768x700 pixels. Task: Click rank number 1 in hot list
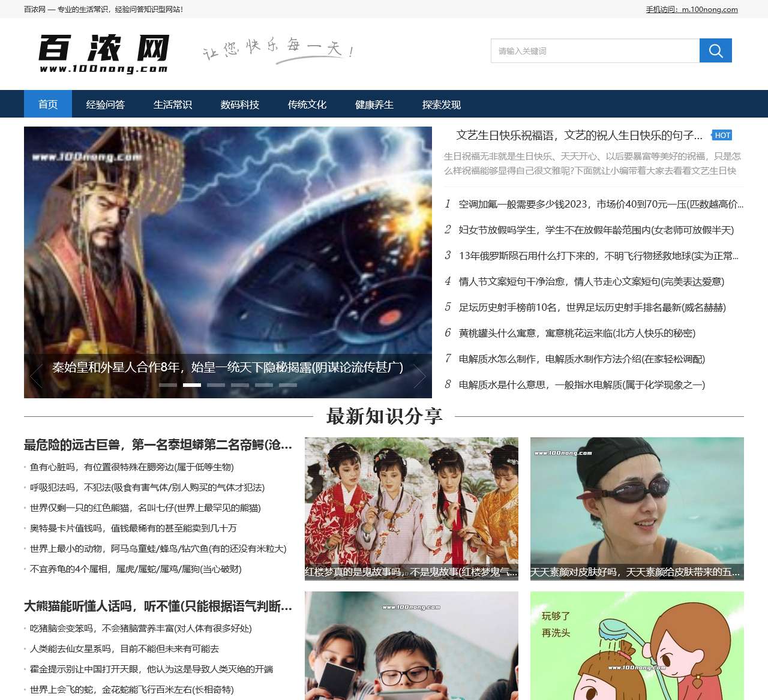(x=448, y=204)
